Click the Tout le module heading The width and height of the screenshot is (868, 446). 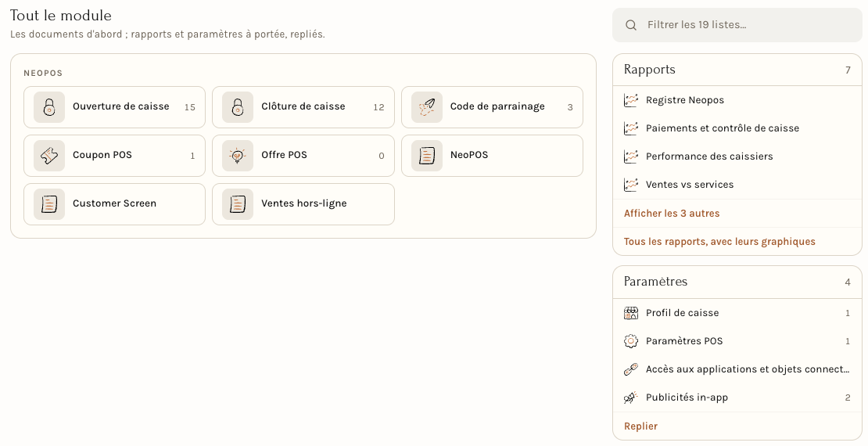pyautogui.click(x=61, y=16)
